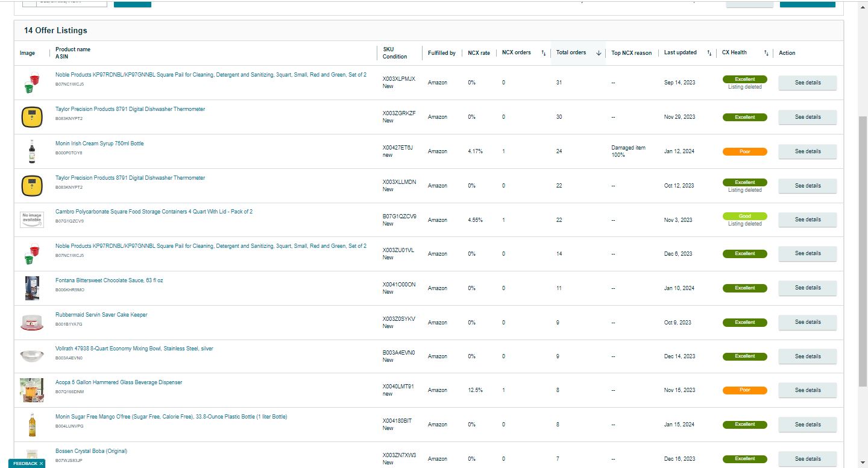The width and height of the screenshot is (868, 468).
Task: See details for Acopa Beverage Dispenser
Action: [x=808, y=390]
